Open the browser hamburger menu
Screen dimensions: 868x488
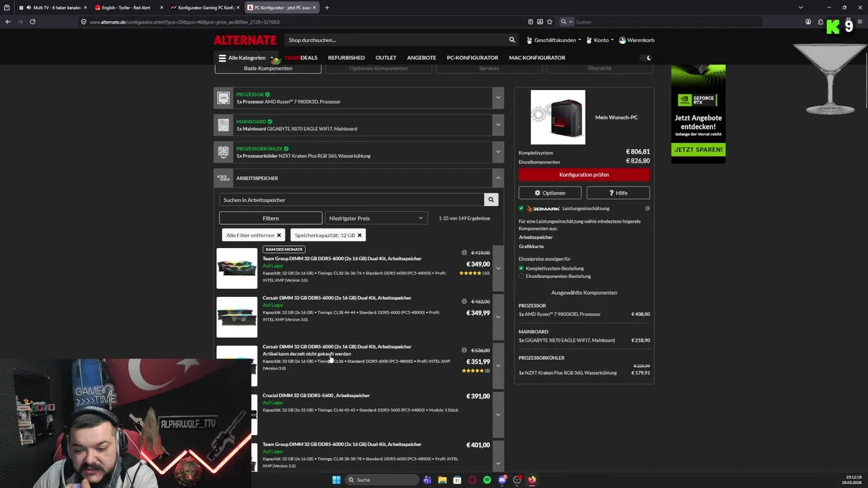(x=861, y=22)
